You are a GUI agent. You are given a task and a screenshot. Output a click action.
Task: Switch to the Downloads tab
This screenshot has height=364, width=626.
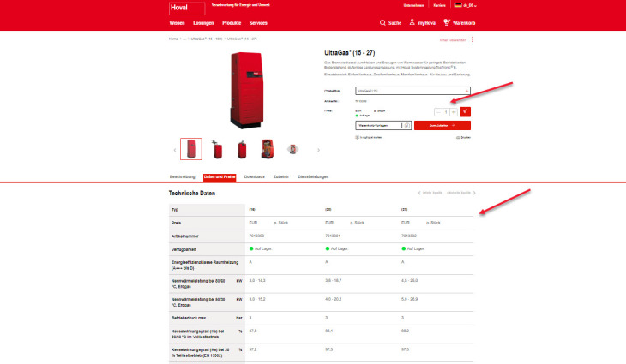(x=254, y=176)
